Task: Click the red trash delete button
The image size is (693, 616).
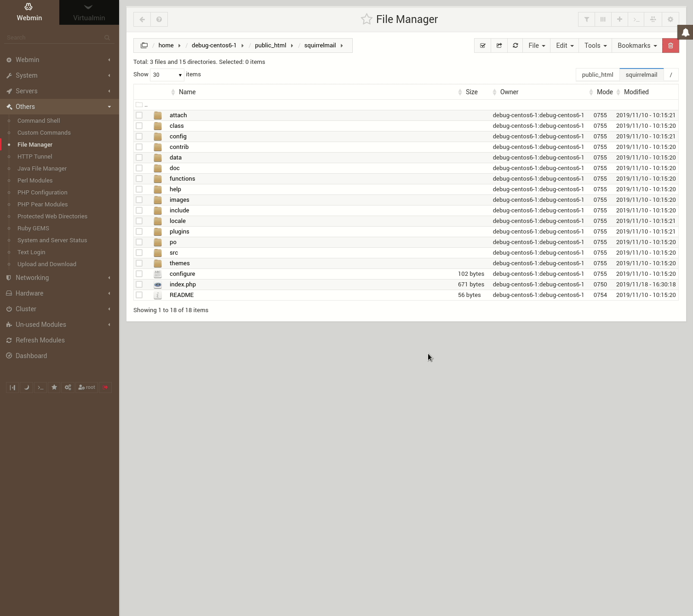Action: pyautogui.click(x=670, y=46)
